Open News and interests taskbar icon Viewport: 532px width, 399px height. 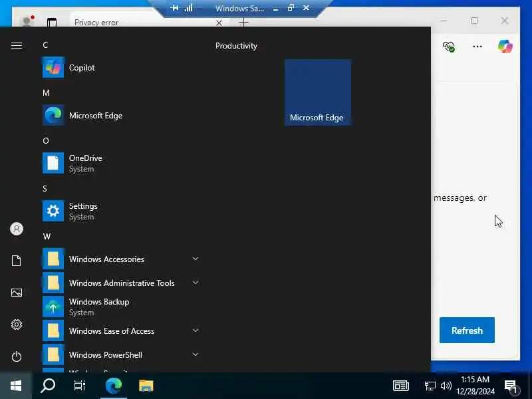pyautogui.click(x=401, y=386)
